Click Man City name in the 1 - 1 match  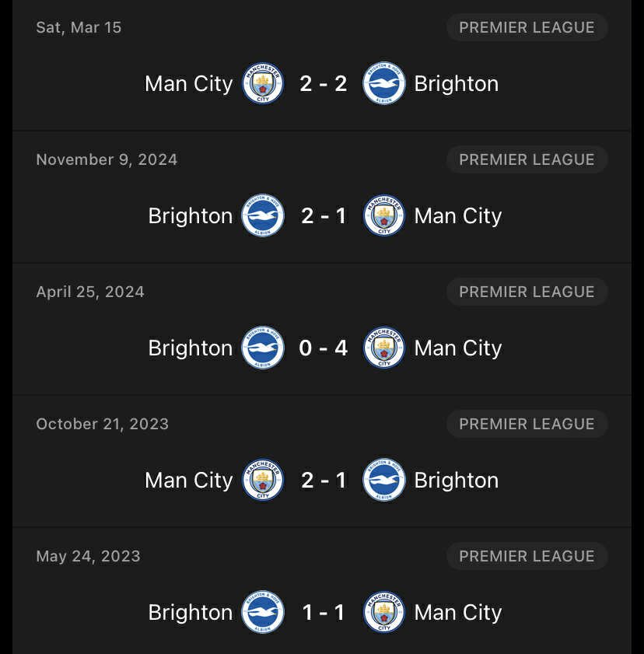point(458,613)
